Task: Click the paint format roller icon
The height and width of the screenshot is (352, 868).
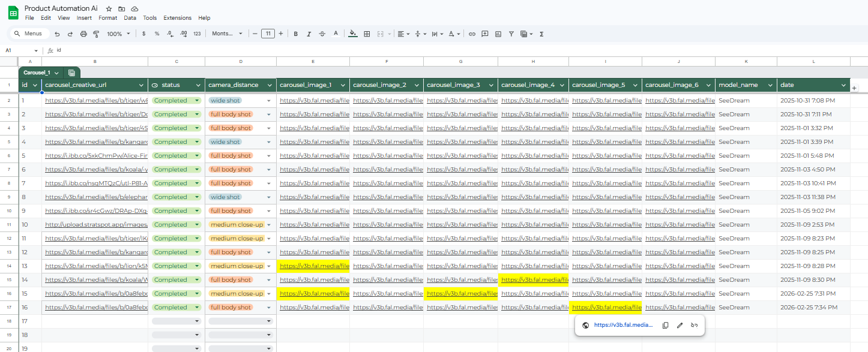Action: 96,34
